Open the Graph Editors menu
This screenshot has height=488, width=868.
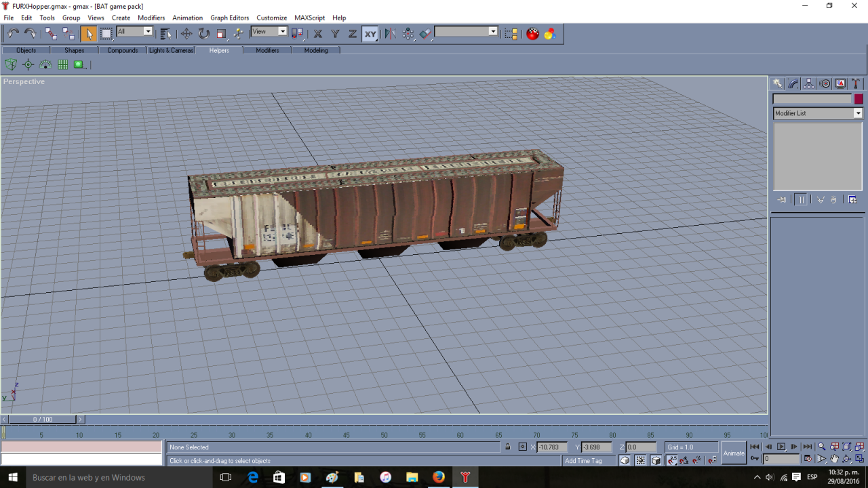230,18
